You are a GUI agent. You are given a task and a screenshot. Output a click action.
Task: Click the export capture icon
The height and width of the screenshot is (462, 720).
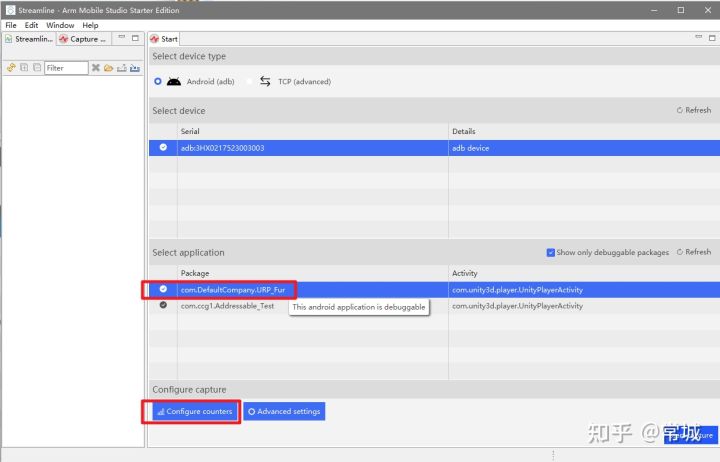(122, 68)
